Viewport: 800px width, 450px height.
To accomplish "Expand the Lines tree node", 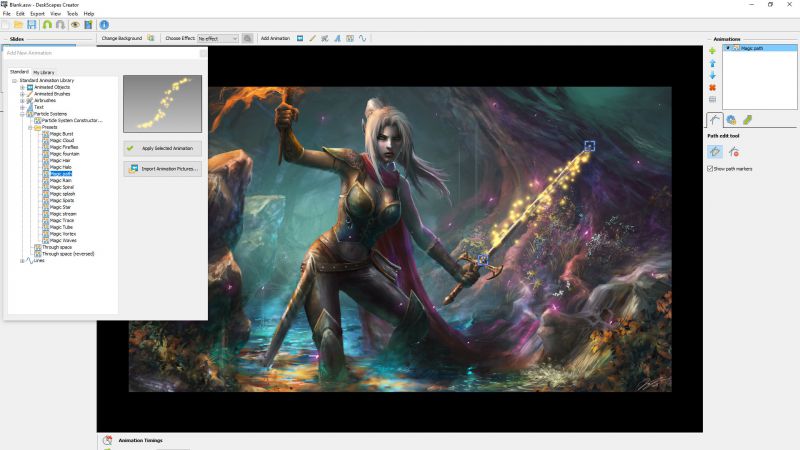I will point(22,260).
